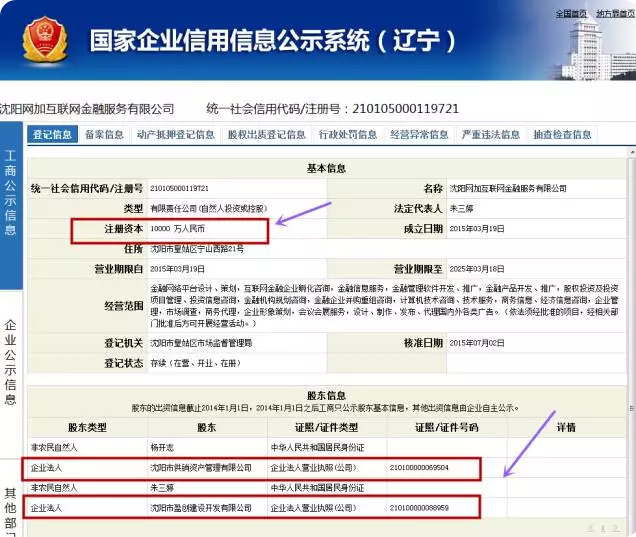Click the scrollbar up arrow
Screen dimensions: 636x537
point(632,152)
